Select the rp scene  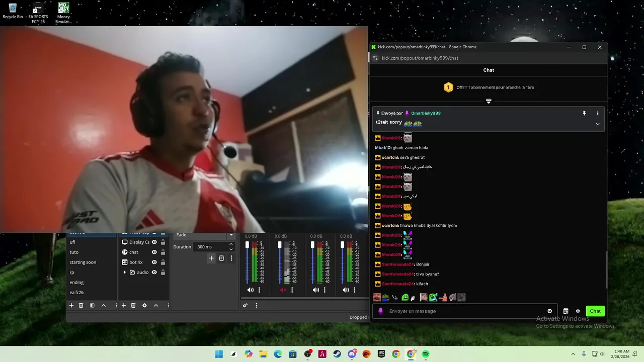92,272
